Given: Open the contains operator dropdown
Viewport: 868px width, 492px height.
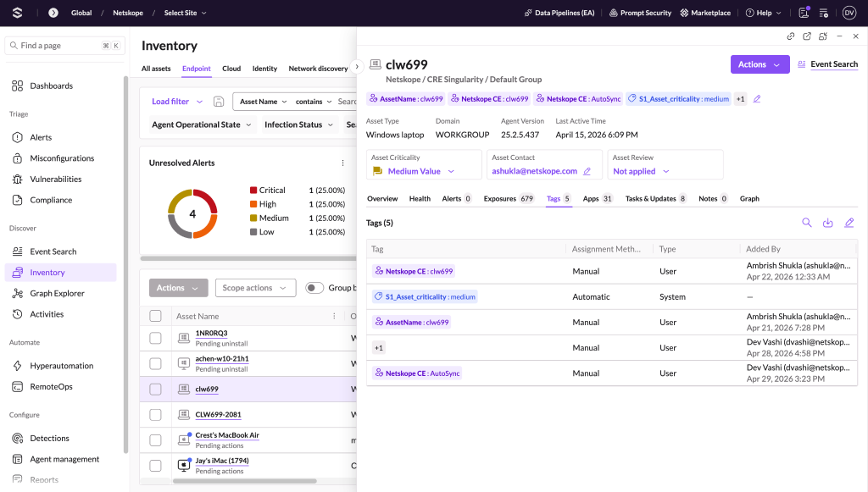Looking at the screenshot, I should 314,102.
